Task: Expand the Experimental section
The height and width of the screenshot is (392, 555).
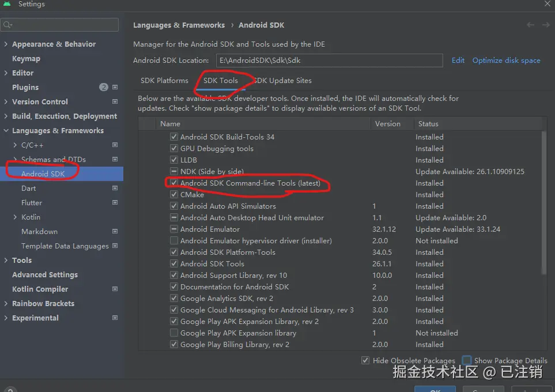Action: click(x=6, y=318)
